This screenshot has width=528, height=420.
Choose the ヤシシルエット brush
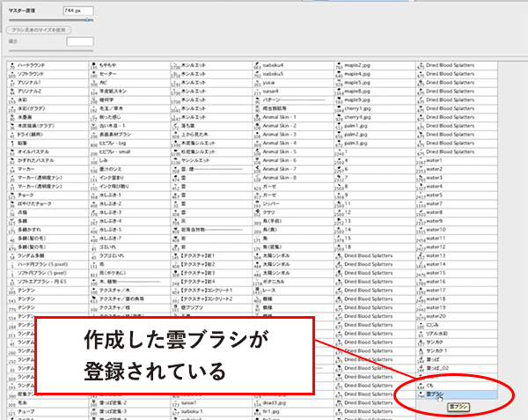point(211,160)
